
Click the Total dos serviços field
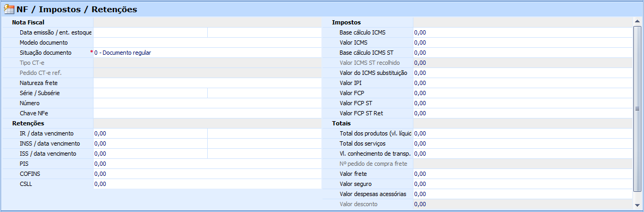[523, 143]
